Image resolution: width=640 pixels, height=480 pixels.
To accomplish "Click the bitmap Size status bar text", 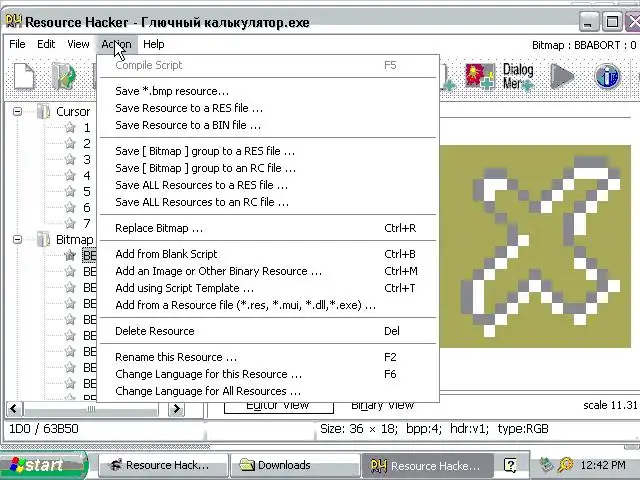I will (x=434, y=429).
